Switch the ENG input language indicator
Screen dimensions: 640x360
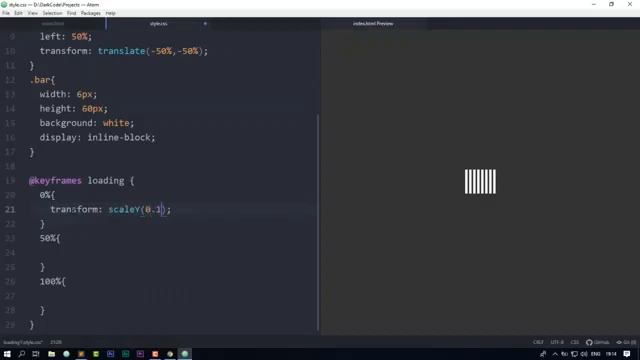point(596,354)
